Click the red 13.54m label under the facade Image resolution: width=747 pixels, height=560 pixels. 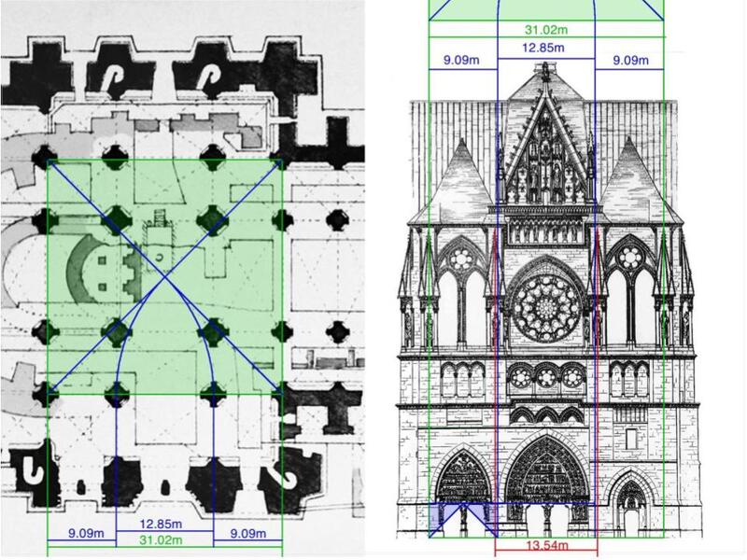click(547, 545)
